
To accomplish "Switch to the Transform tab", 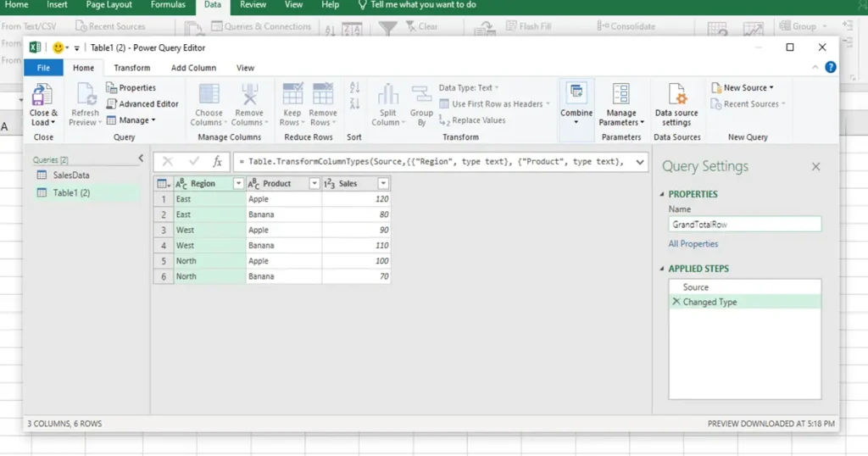I will [x=131, y=68].
